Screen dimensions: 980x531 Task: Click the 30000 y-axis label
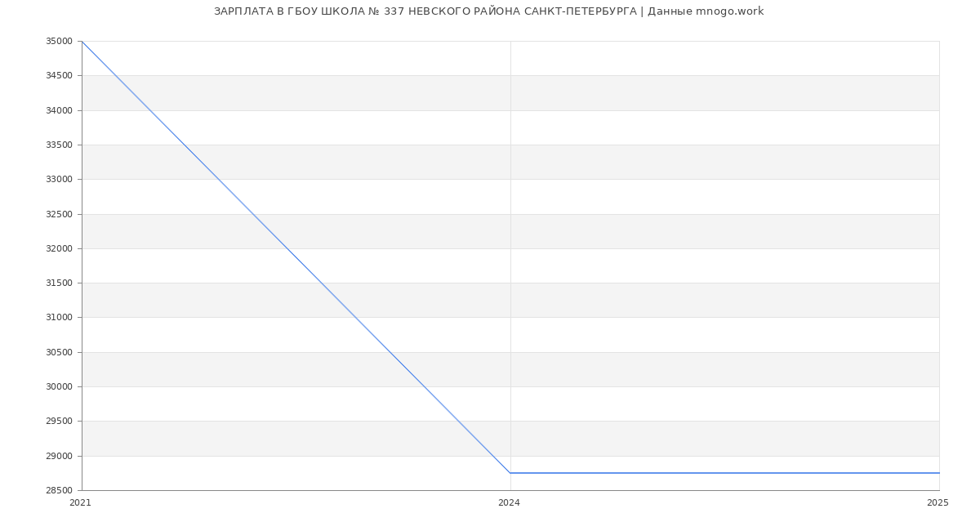(x=60, y=387)
